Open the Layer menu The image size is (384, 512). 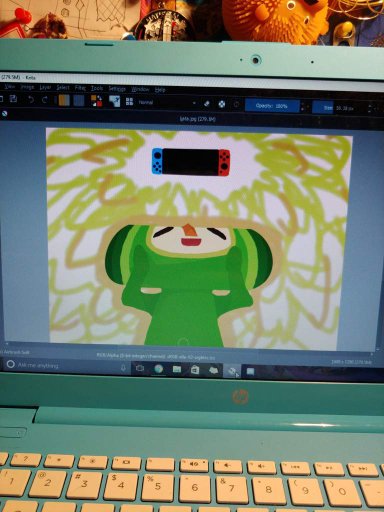click(x=45, y=87)
